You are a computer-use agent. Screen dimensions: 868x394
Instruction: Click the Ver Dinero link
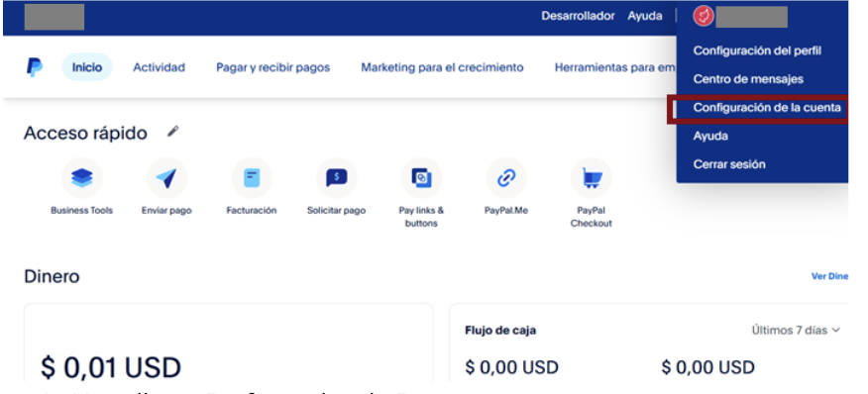click(829, 276)
